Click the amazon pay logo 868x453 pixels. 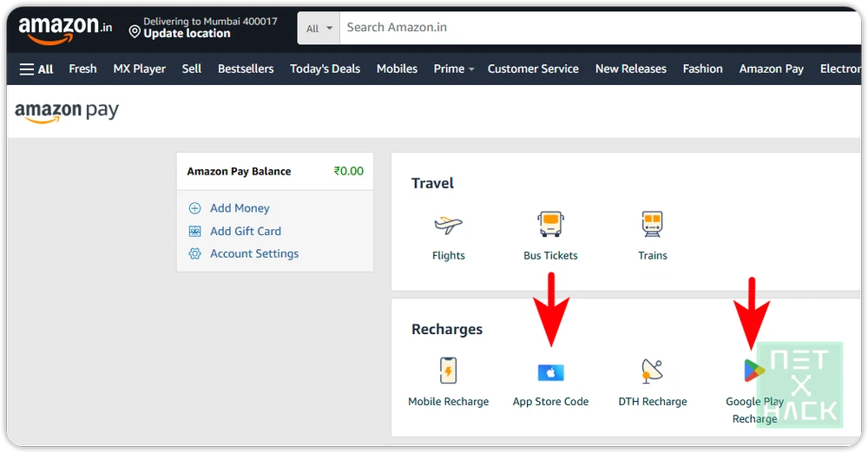[67, 111]
